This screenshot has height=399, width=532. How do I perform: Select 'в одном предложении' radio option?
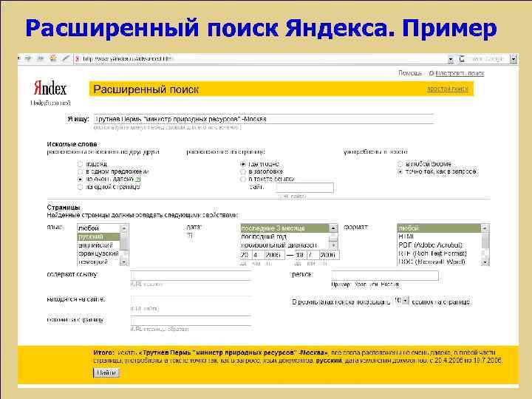tap(80, 171)
